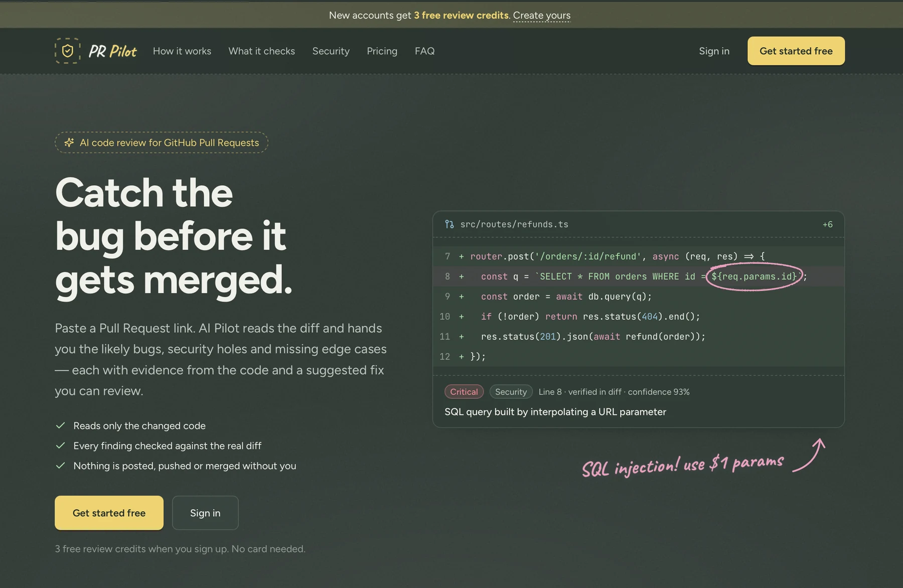Click Line 8 · verified in diff confidence text
This screenshot has height=588, width=903.
tap(614, 392)
